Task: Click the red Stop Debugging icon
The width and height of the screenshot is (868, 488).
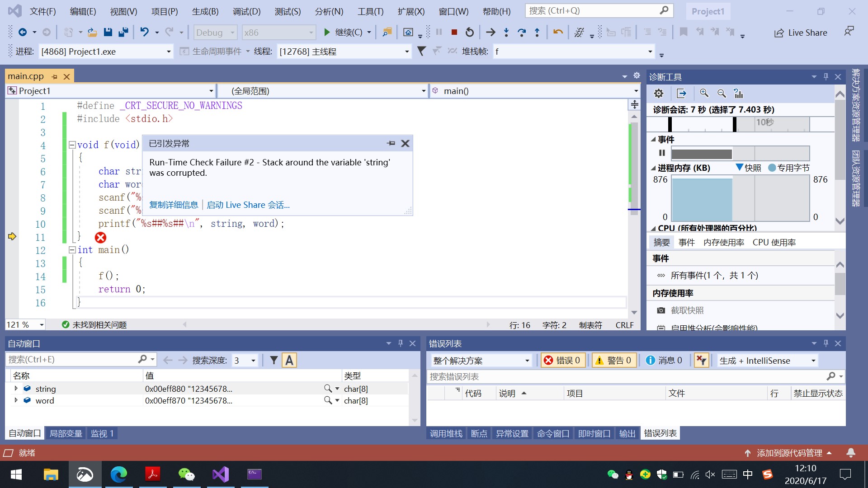Action: 454,32
